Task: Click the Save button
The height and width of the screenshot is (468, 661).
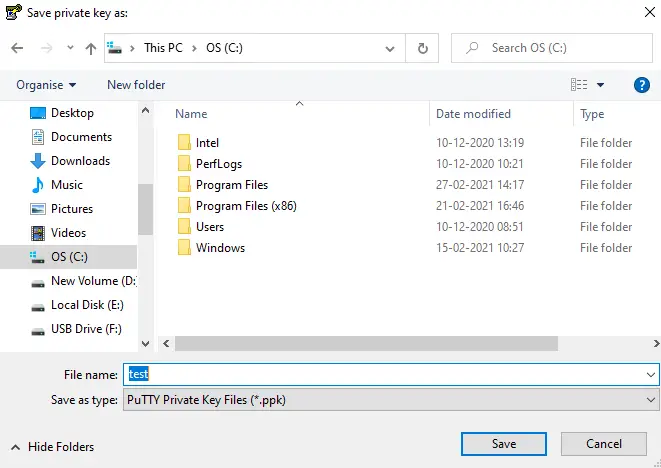Action: tap(504, 444)
